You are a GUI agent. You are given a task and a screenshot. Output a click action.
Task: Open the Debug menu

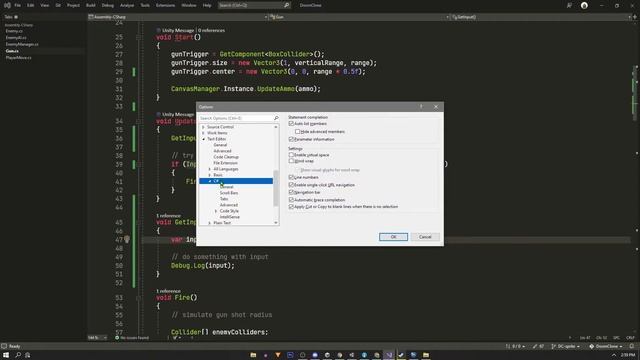click(x=108, y=5)
